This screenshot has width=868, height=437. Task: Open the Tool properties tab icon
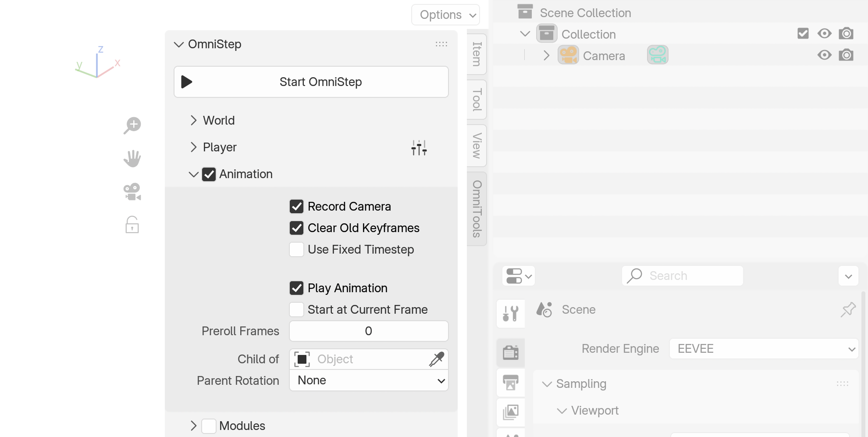pos(511,314)
